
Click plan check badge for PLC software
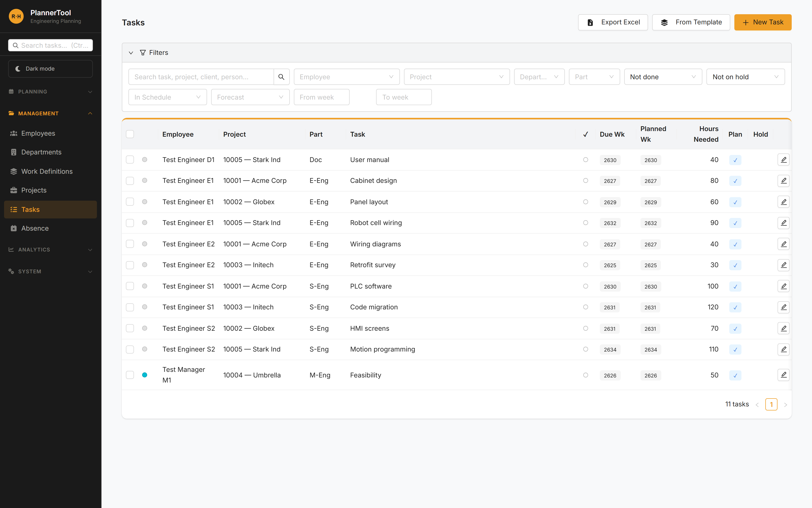tap(735, 287)
